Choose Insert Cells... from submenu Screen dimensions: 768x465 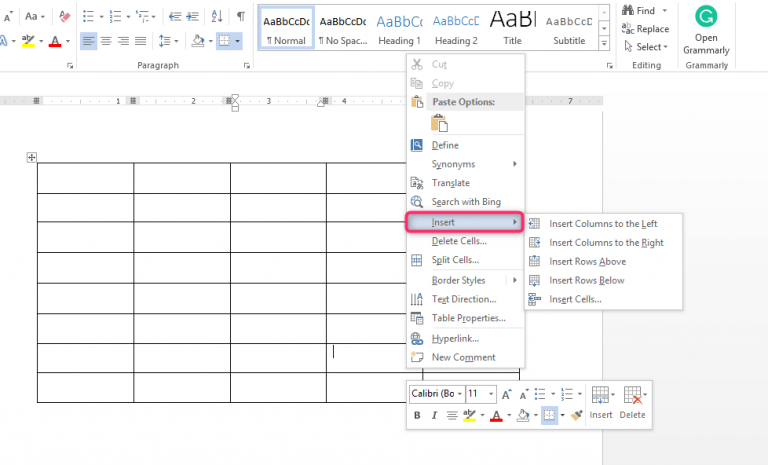(603, 299)
